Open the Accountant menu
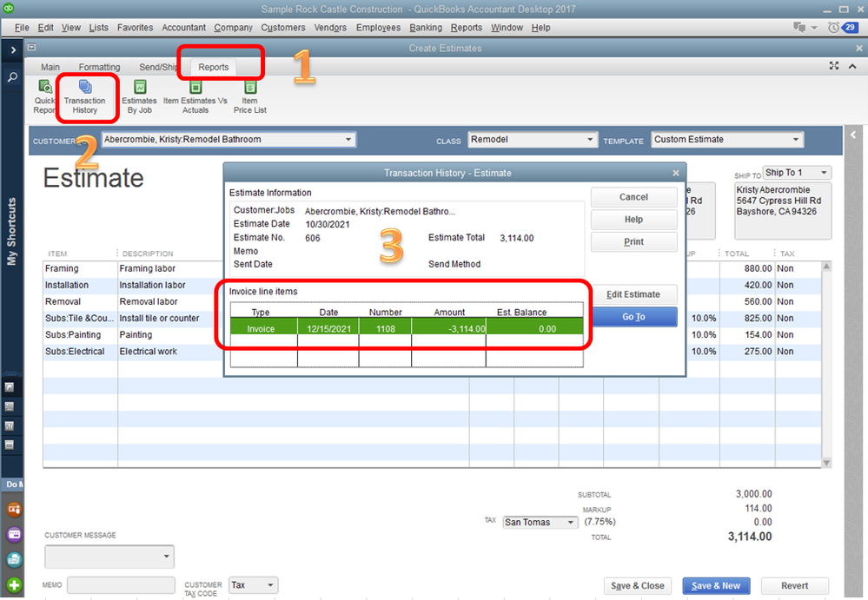The width and height of the screenshot is (868, 600). point(184,27)
